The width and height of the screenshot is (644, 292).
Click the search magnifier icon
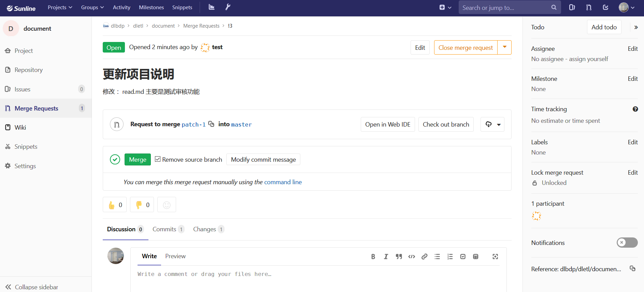point(554,7)
